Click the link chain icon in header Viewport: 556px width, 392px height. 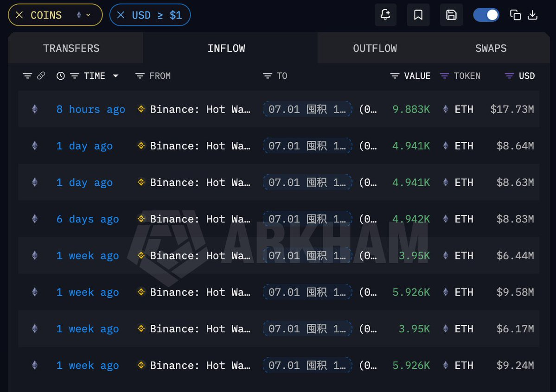(41, 76)
